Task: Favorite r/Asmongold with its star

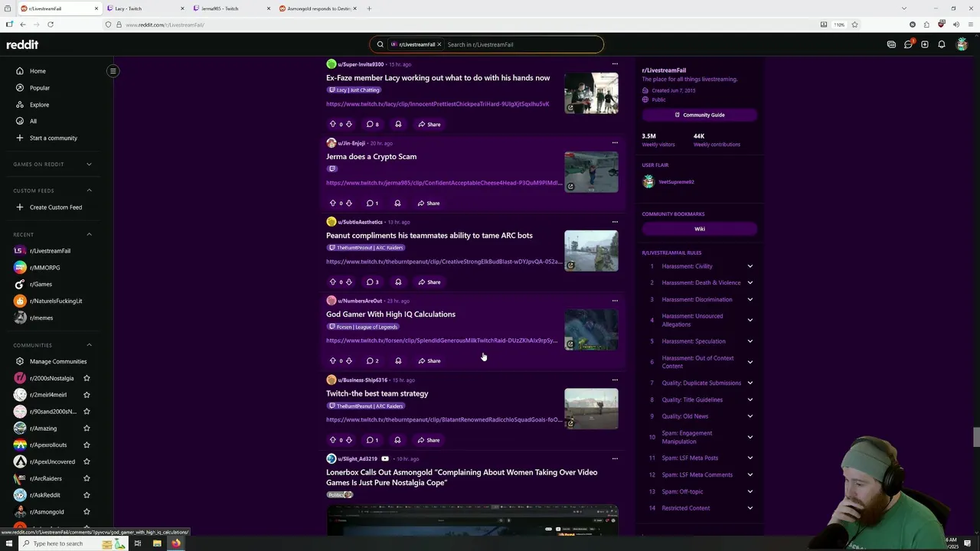Action: 87,512
